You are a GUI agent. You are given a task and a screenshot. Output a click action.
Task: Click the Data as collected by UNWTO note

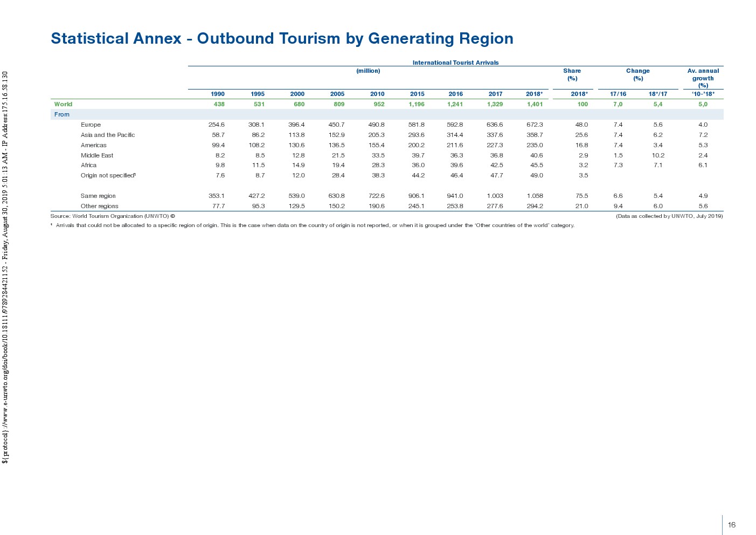tap(669, 216)
